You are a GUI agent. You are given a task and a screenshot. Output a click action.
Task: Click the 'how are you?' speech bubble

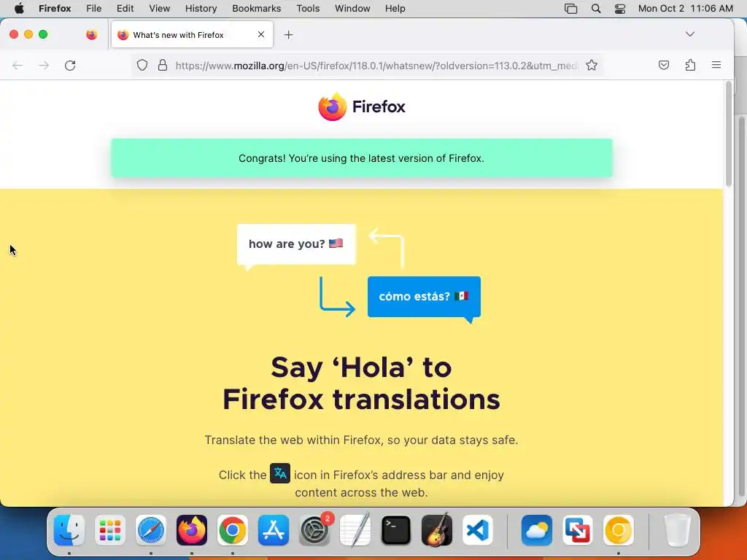coord(296,244)
